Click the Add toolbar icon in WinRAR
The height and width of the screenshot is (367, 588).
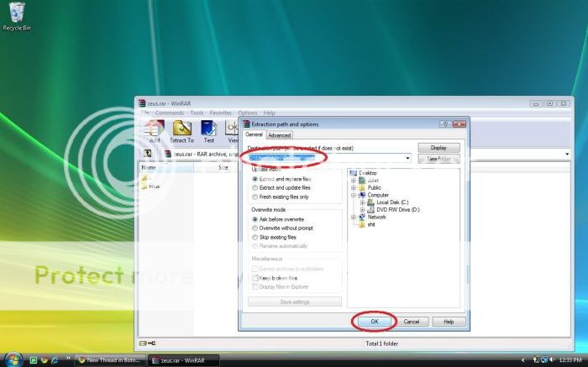[x=154, y=131]
